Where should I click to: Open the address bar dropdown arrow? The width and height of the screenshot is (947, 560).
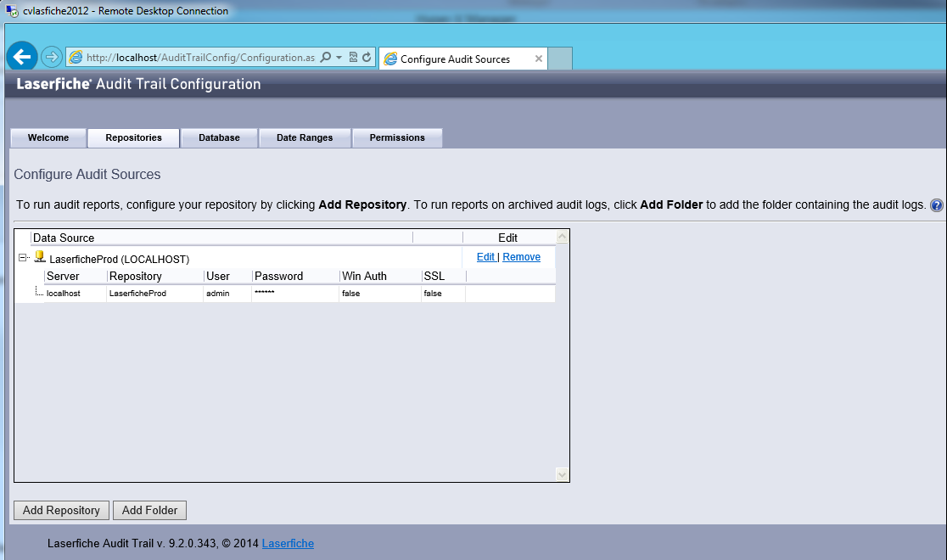(339, 58)
